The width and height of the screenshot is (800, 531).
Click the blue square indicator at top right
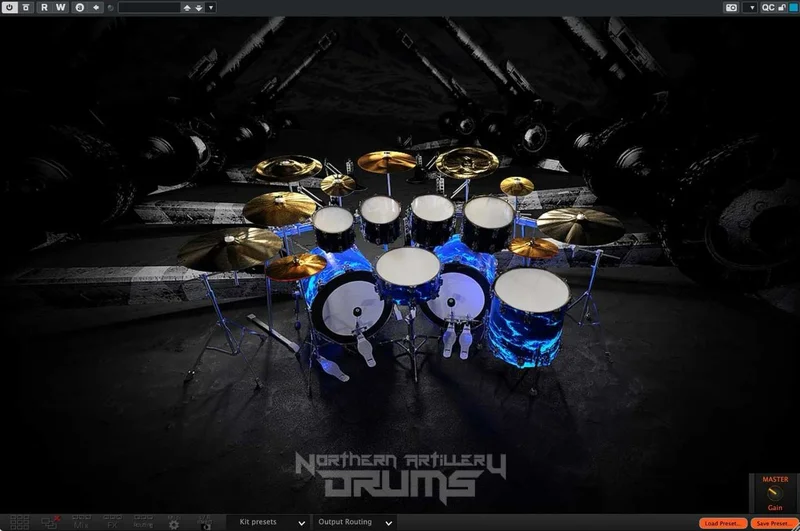click(793, 7)
